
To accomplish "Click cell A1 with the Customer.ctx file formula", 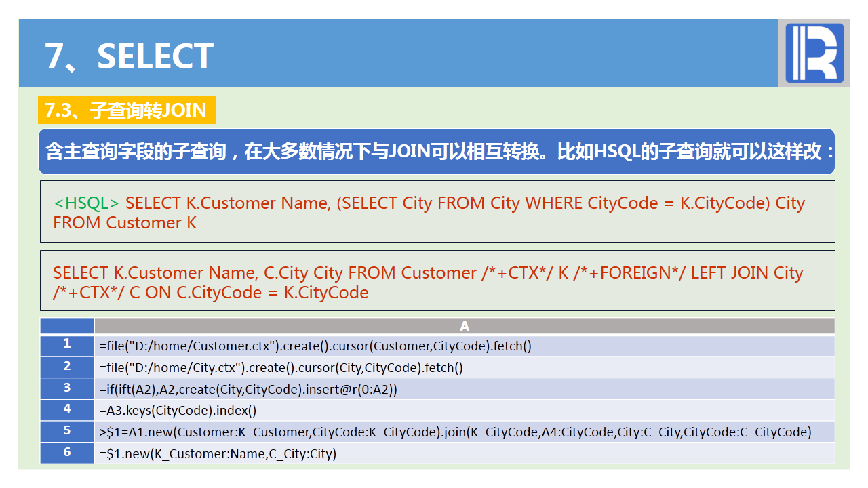I will coord(465,346).
